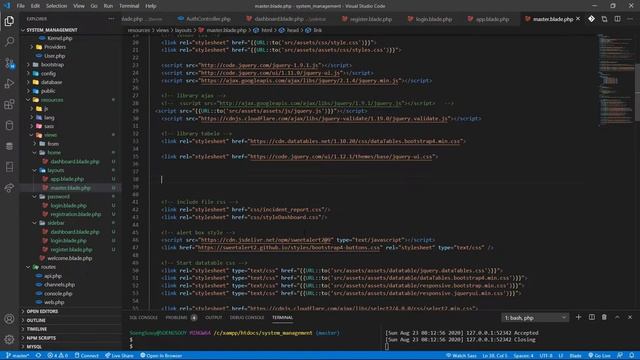Switch to the SQL Console tab
Image resolution: width=640 pixels, height=360 pixels.
tap(143, 318)
